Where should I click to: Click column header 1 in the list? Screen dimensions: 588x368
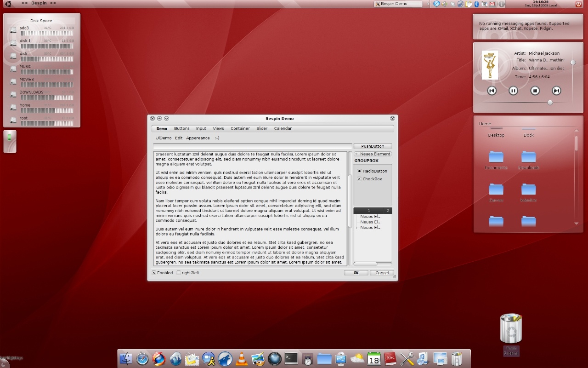click(x=368, y=211)
